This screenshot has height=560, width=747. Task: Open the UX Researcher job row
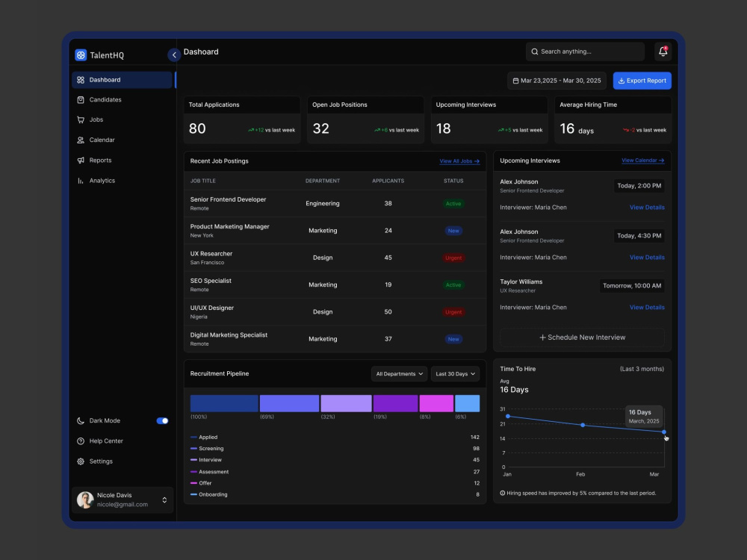click(x=335, y=258)
